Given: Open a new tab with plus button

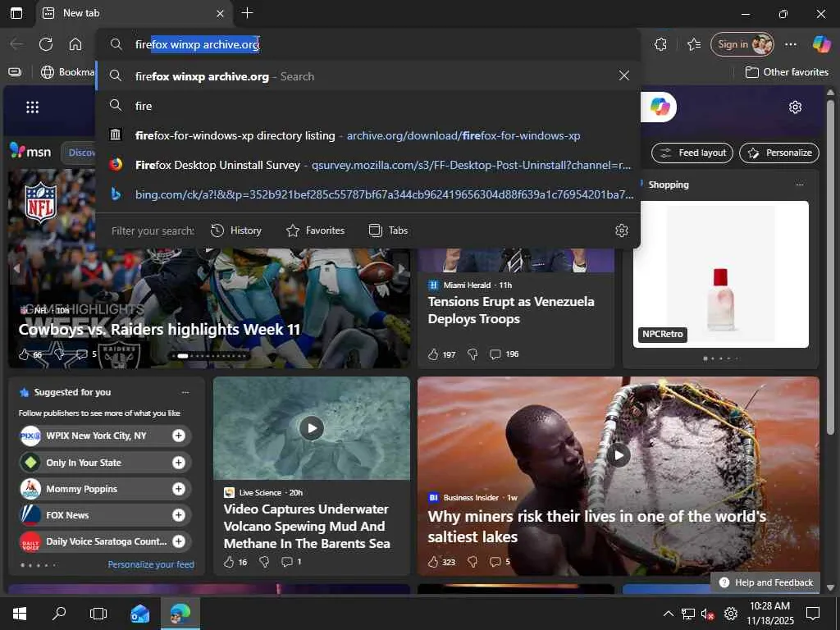Looking at the screenshot, I should (x=247, y=13).
